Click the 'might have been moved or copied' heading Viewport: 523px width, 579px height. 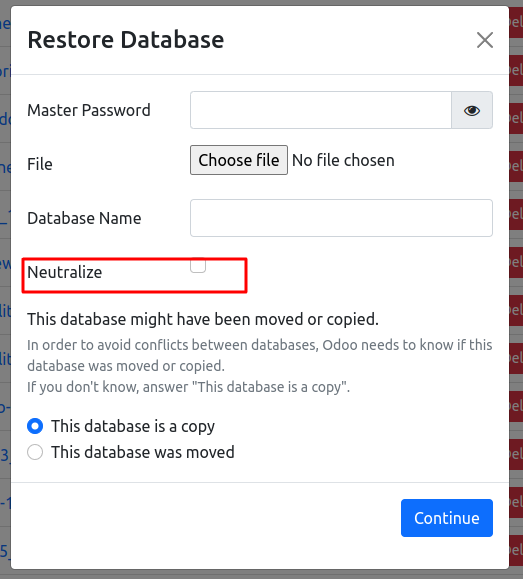click(203, 319)
